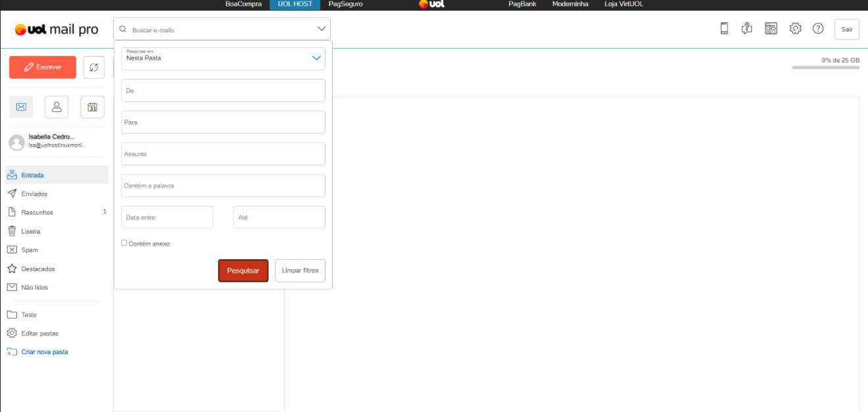Click the Rascunhos count badge '1'
The width and height of the screenshot is (868, 412).
105,212
